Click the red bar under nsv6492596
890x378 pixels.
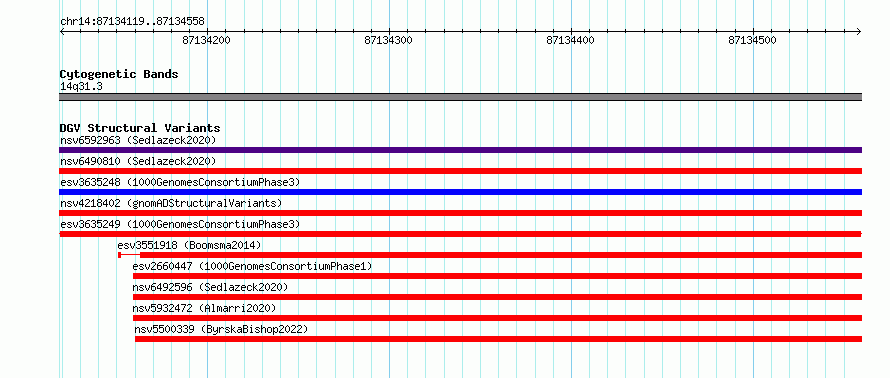point(497,297)
